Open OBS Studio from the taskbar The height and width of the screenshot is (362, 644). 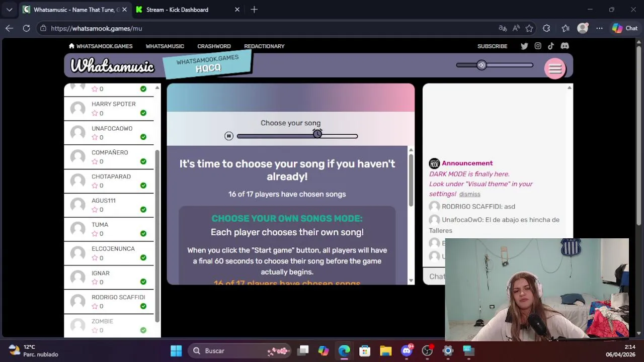coord(427,351)
